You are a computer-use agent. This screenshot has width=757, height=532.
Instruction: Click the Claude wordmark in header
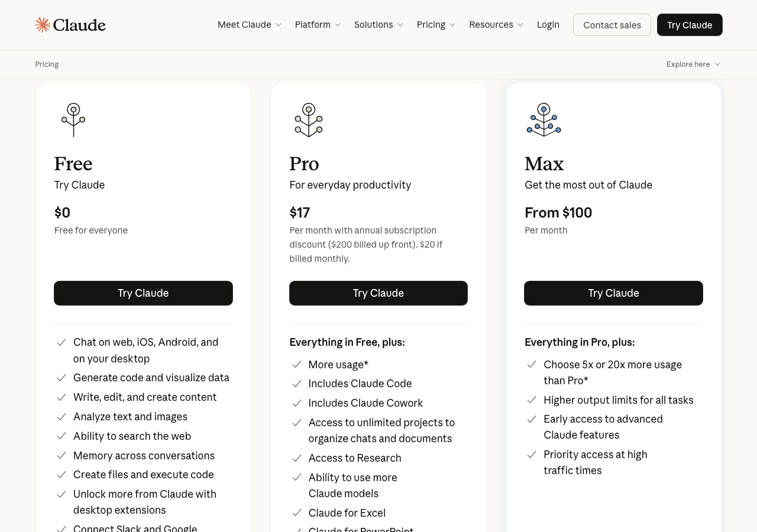coord(79,25)
